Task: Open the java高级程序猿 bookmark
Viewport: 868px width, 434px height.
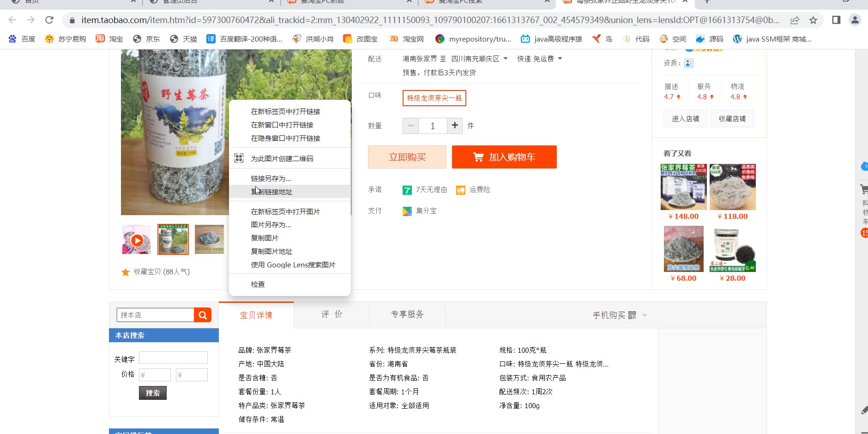Action: click(551, 39)
